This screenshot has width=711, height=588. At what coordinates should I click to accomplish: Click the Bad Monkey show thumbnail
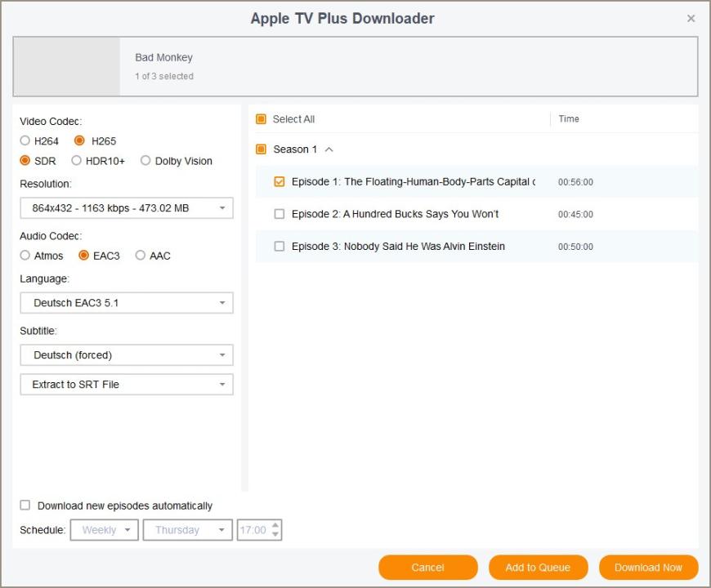(67, 66)
